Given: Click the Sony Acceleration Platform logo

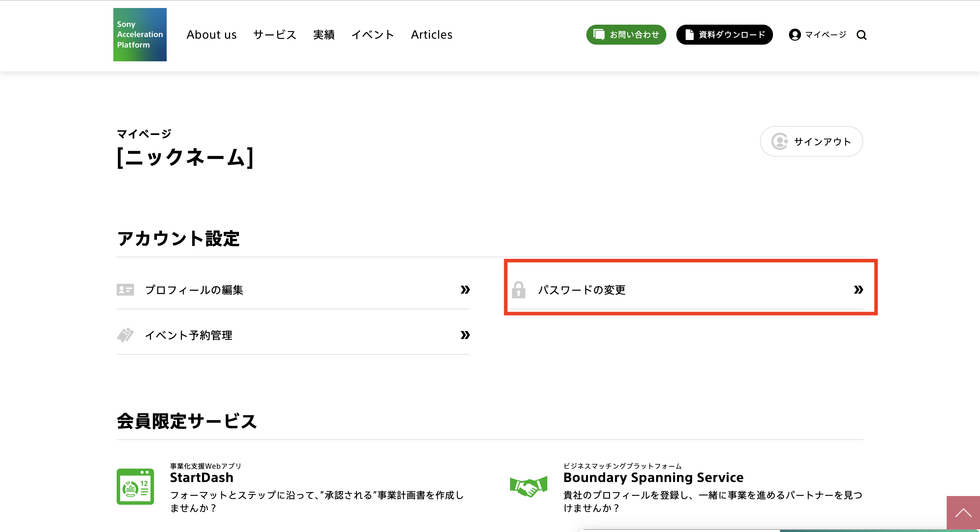Looking at the screenshot, I should coord(140,35).
